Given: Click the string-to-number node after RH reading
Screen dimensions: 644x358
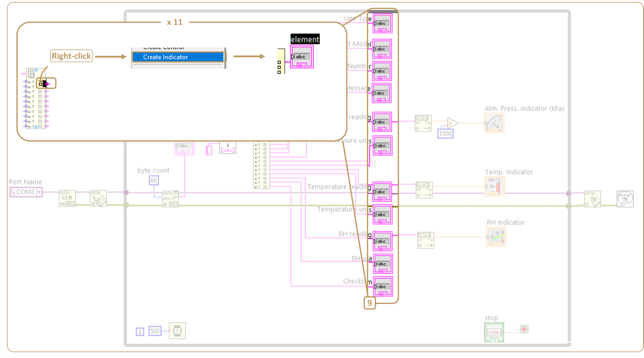Looking at the screenshot, I should coord(426,240).
